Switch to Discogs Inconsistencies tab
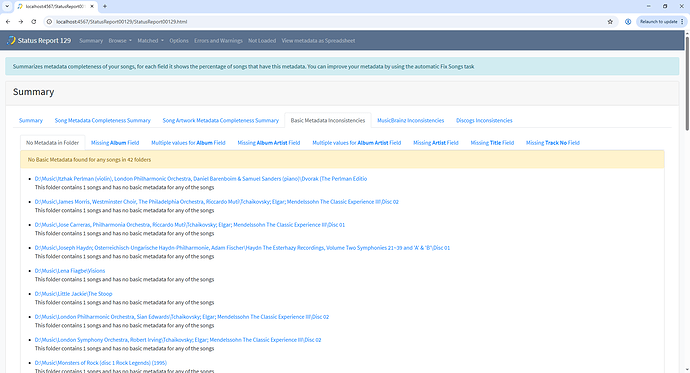The height and width of the screenshot is (373, 690). 484,120
